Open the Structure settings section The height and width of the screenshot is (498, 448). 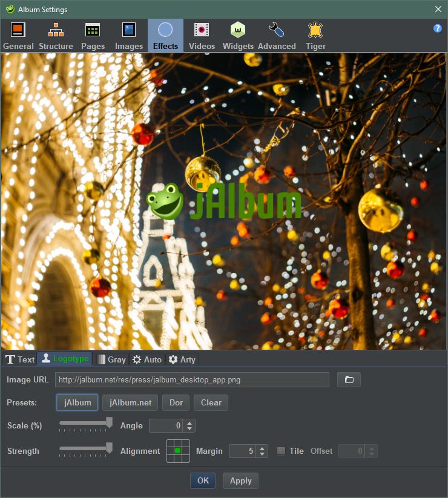click(56, 36)
